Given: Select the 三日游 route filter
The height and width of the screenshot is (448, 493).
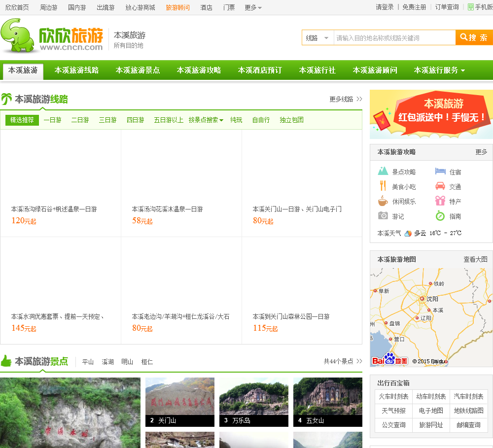Looking at the screenshot, I should 108,120.
